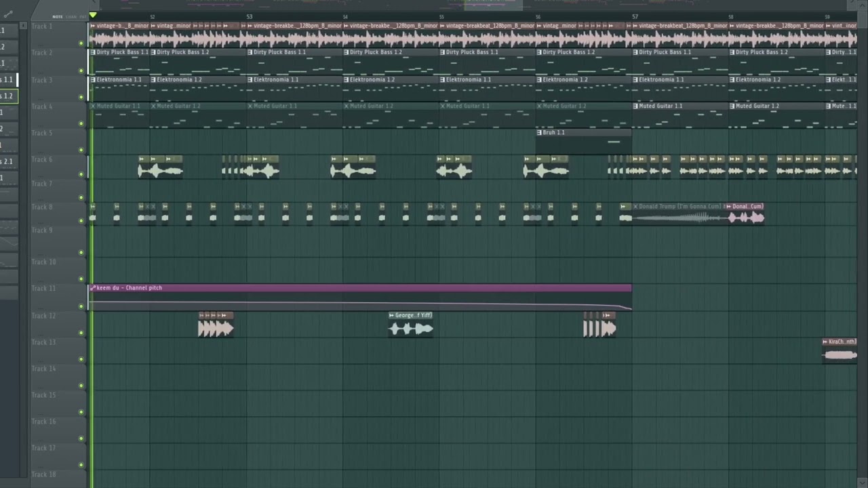This screenshot has height=488, width=868.
Task: Open clip menu of Dirty Pluck Bass 1.2 at bar 58
Action: coord(732,52)
